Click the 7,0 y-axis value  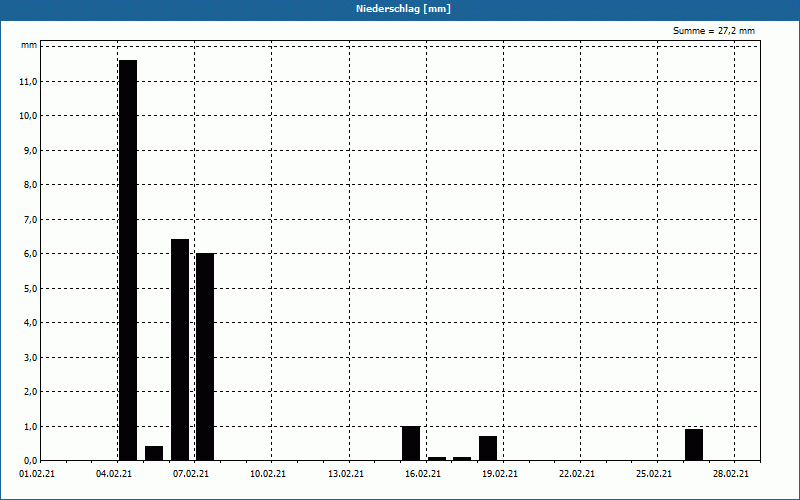[x=31, y=219]
